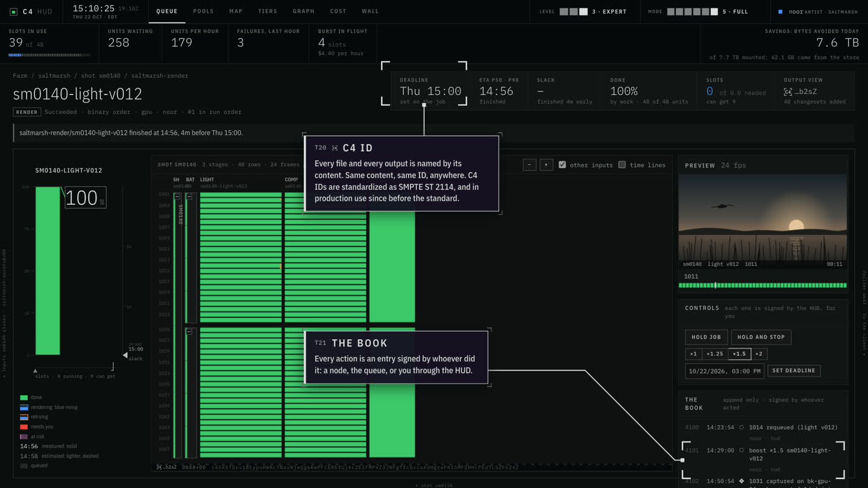
Task: Select the ×1 boost option
Action: pos(693,354)
